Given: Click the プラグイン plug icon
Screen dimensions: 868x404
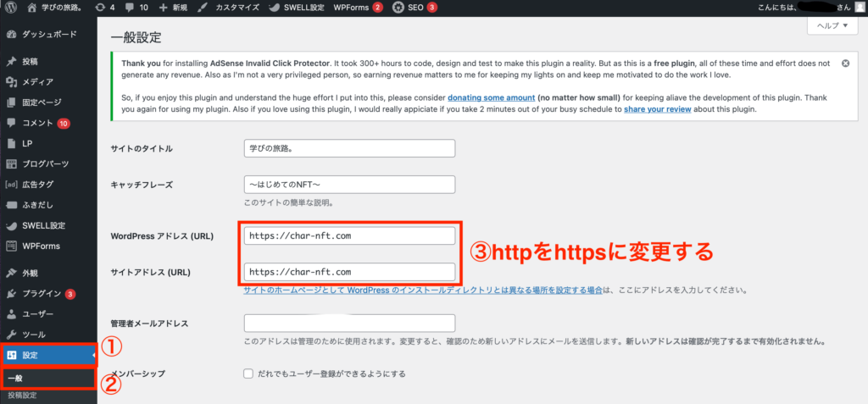Looking at the screenshot, I should 11,293.
